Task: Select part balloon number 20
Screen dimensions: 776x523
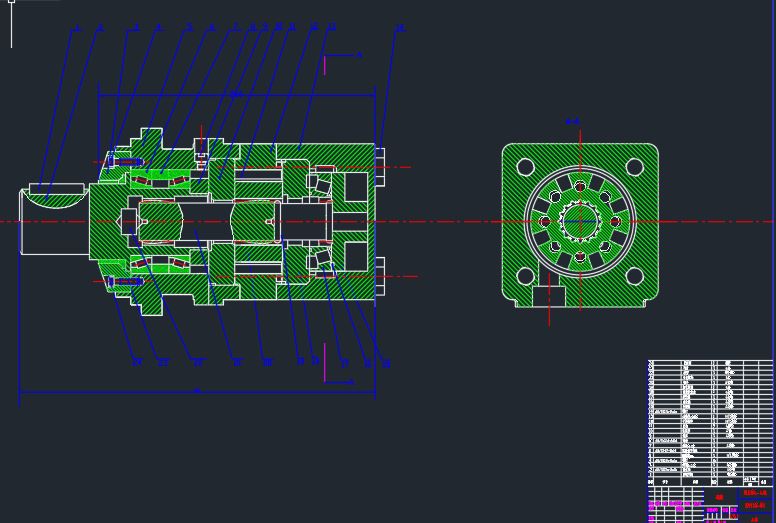Action: point(267,363)
